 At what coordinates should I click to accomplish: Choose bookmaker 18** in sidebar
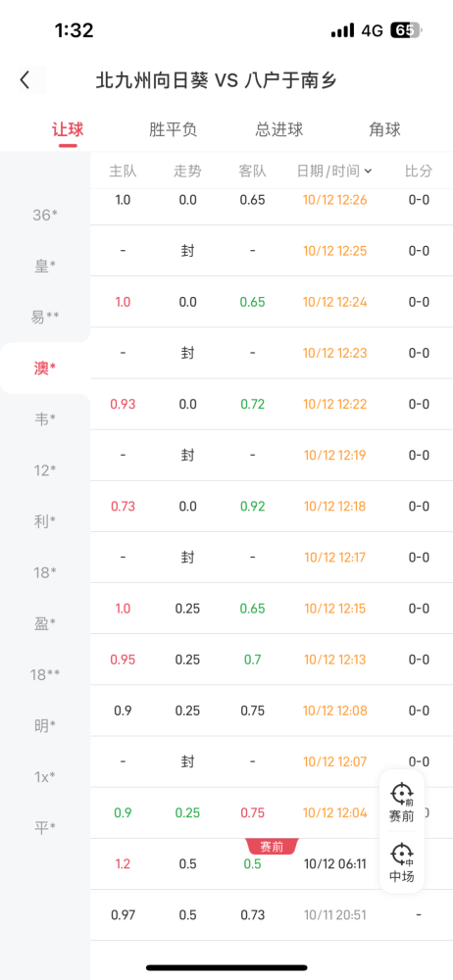click(x=45, y=674)
